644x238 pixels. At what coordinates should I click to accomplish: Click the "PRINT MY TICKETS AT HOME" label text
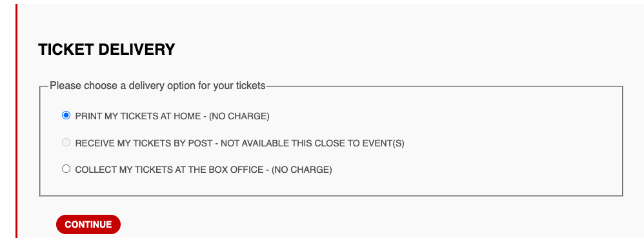click(x=137, y=117)
